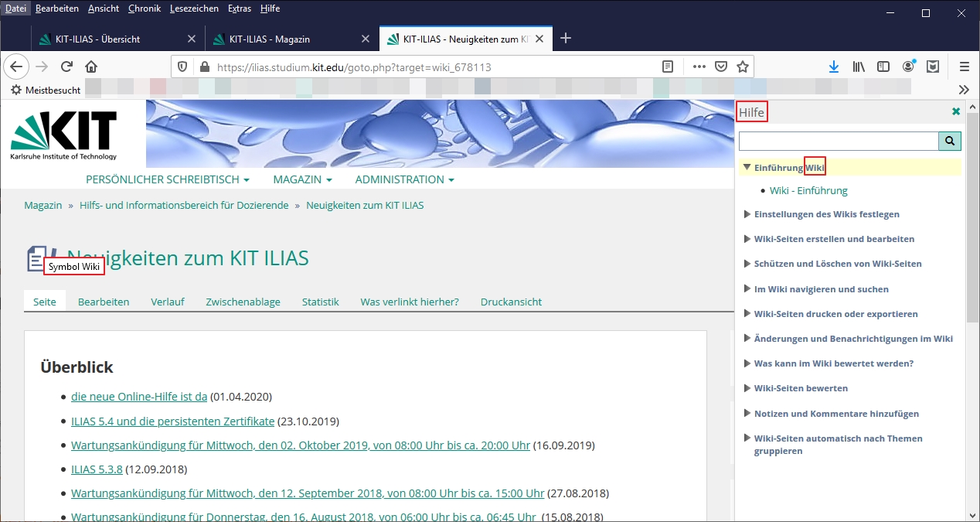Save this page to Pocket
The width and height of the screenshot is (980, 522).
pyautogui.click(x=721, y=67)
